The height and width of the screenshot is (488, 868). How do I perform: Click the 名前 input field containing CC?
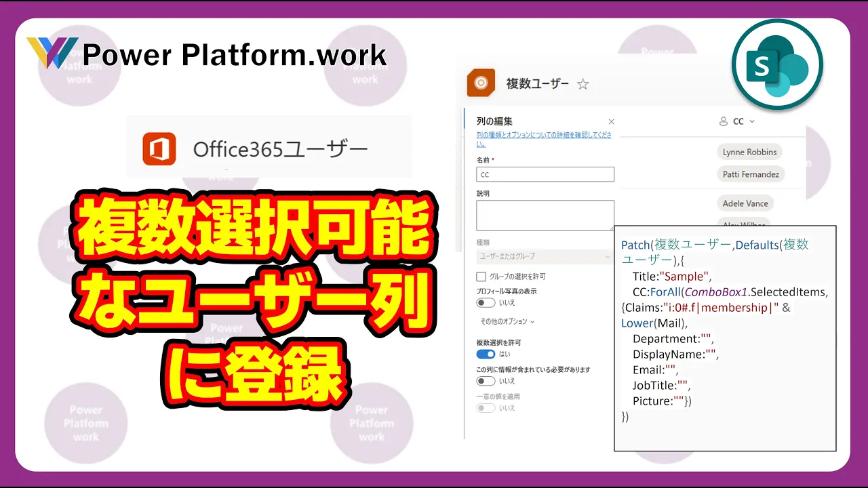click(x=545, y=174)
